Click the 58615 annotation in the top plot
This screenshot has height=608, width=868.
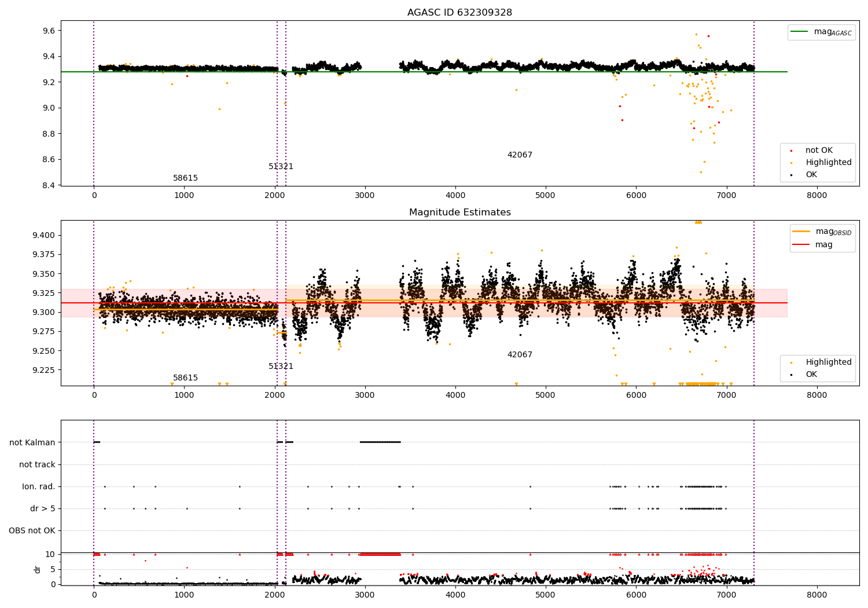coord(185,178)
